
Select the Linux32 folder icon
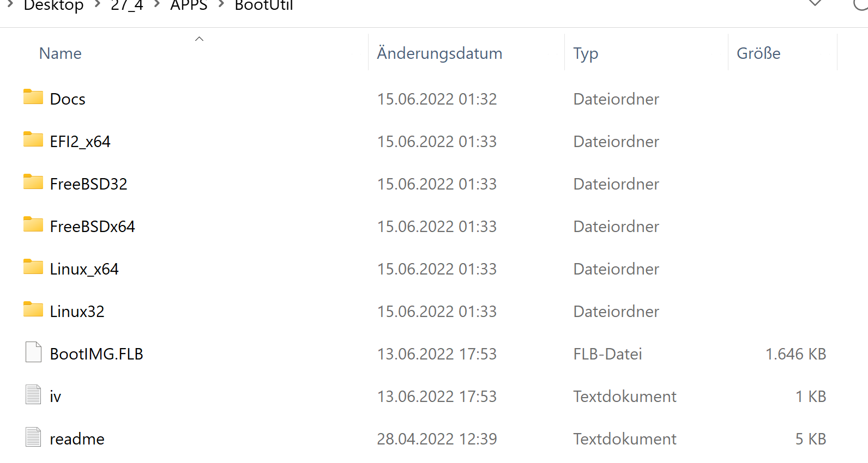(33, 309)
